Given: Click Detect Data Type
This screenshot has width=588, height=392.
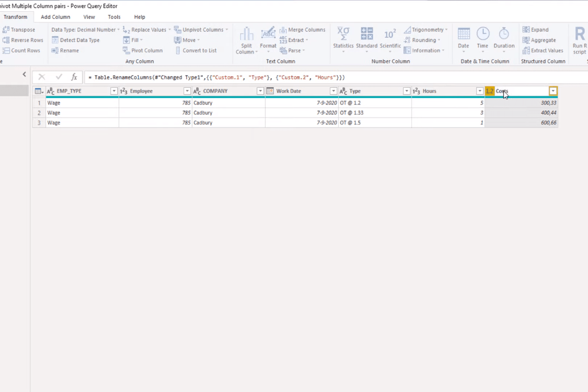Looking at the screenshot, I should (76, 40).
